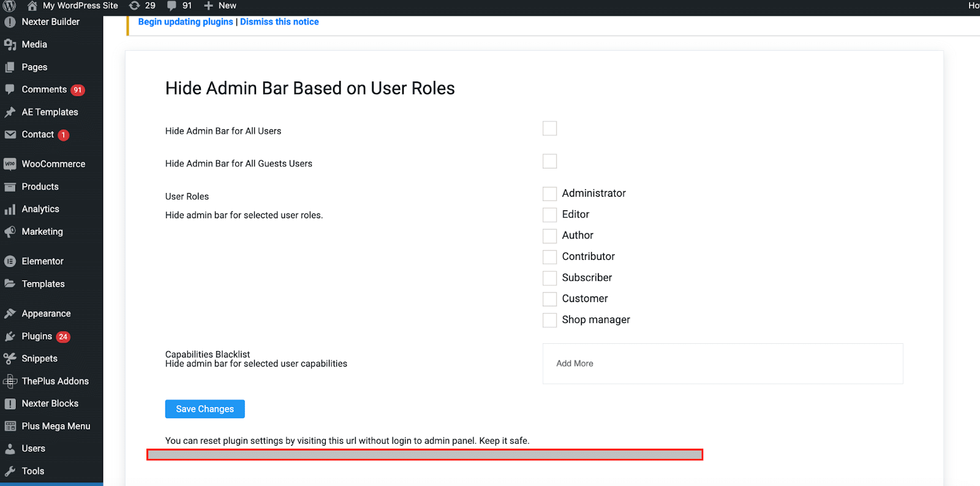Open the updates icon showing 29
980x486 pixels.
(x=134, y=6)
